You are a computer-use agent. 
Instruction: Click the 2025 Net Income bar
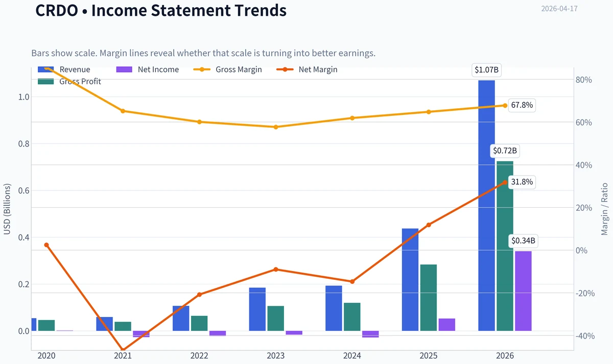447,325
